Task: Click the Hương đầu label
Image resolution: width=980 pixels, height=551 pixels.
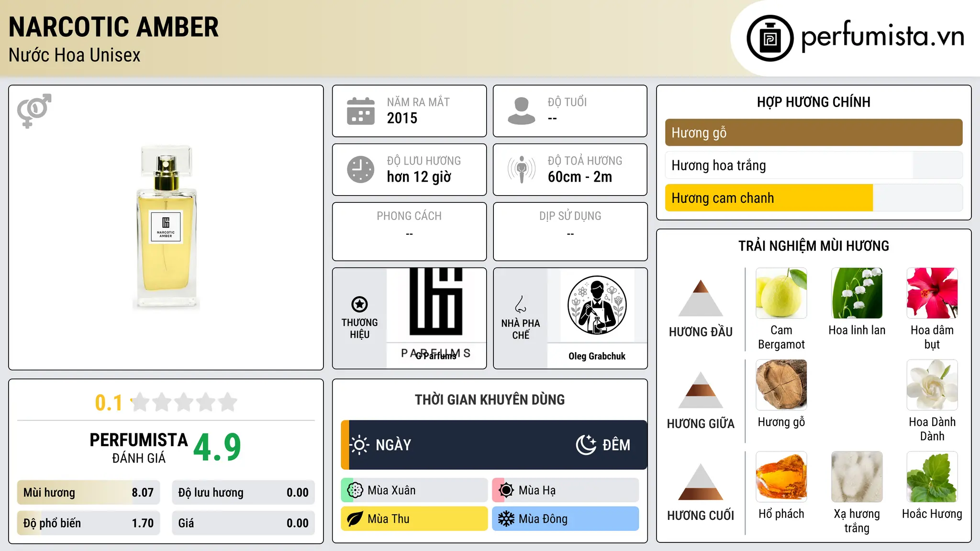Action: click(x=701, y=331)
